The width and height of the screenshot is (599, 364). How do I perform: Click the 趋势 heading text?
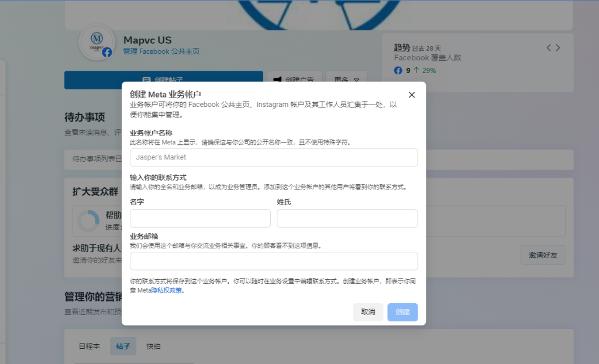pyautogui.click(x=402, y=48)
